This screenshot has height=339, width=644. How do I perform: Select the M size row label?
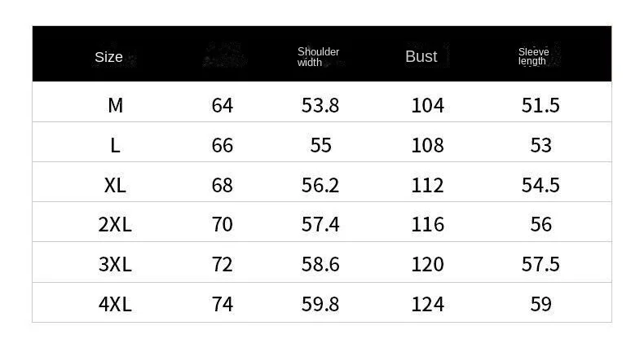coord(115,105)
